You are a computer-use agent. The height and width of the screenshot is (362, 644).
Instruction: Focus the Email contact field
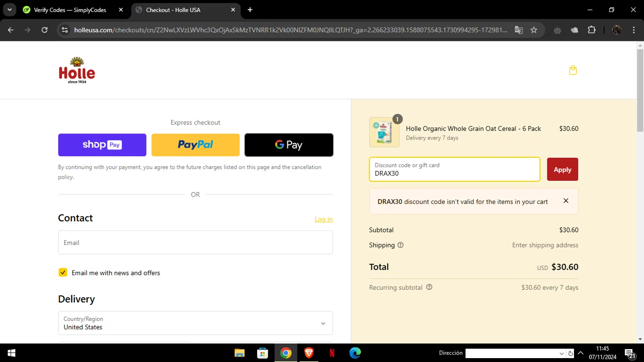click(x=195, y=243)
